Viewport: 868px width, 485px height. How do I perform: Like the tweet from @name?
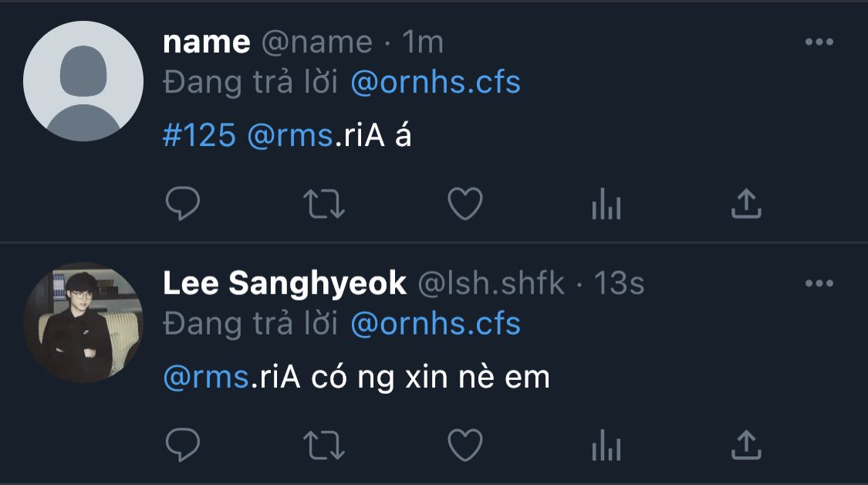465,203
